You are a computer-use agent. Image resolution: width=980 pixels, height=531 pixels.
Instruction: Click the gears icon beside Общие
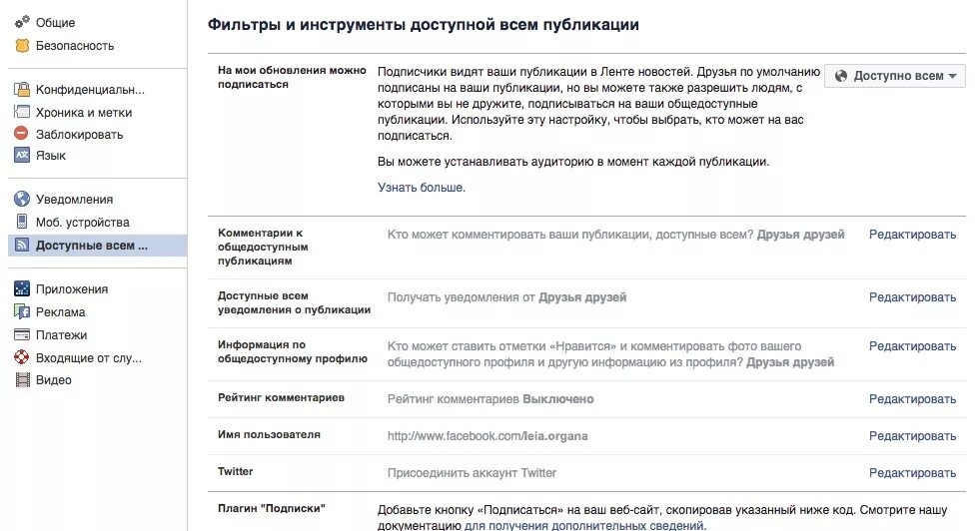(x=22, y=22)
